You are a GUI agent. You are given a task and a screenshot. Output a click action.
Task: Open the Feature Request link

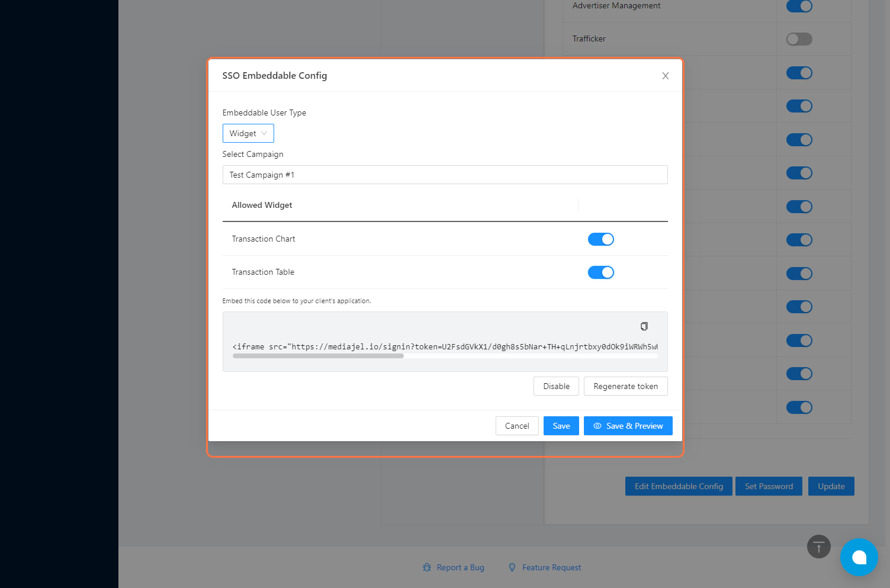coord(551,567)
